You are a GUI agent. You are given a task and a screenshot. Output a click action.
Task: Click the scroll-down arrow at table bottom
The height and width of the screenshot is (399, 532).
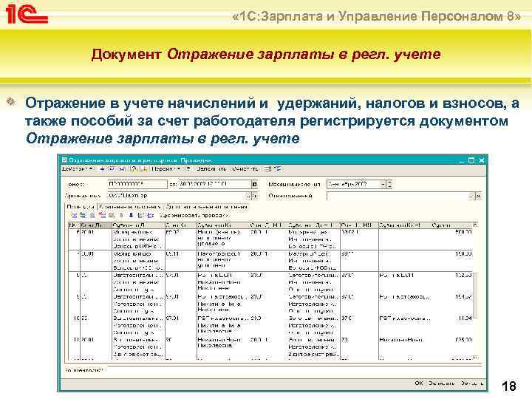coord(476,358)
